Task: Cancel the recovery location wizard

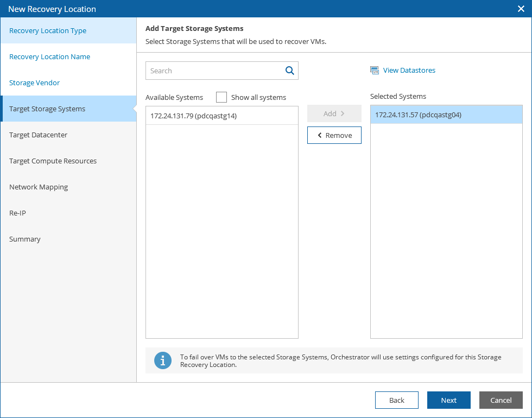Action: click(x=501, y=400)
